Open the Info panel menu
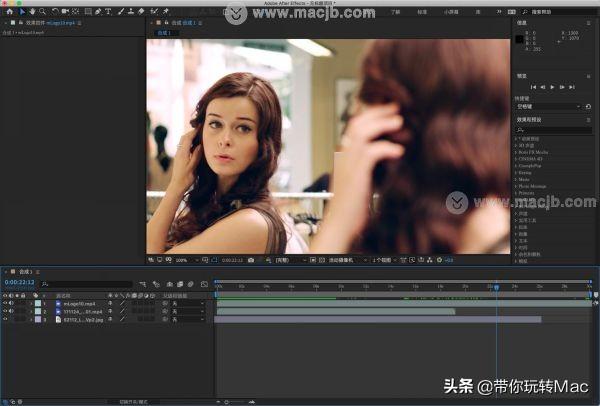The image size is (600, 406). coord(589,23)
